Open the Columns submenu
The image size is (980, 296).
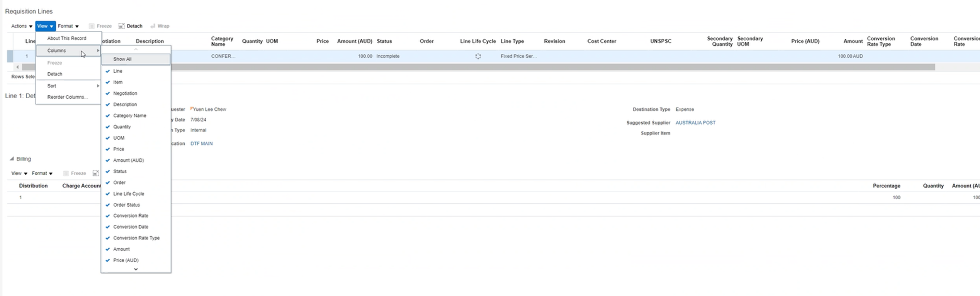(68, 51)
